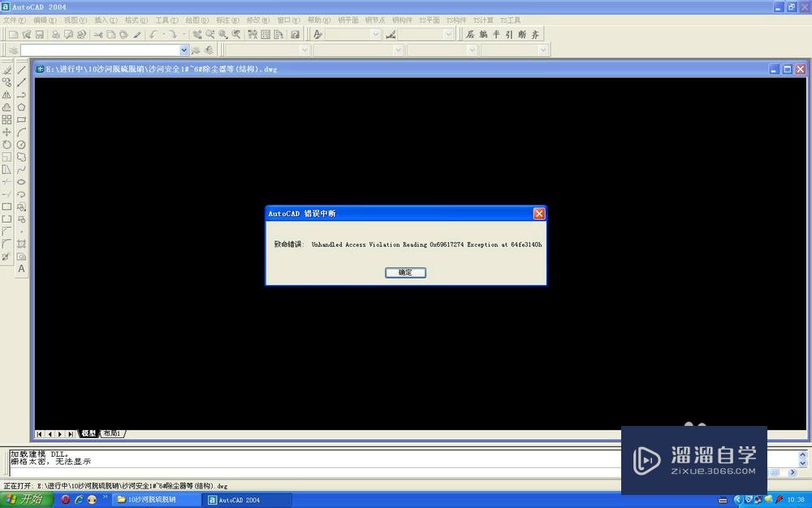The image size is (812, 508).
Task: Click 确定 in the error dialog
Action: [x=405, y=272]
